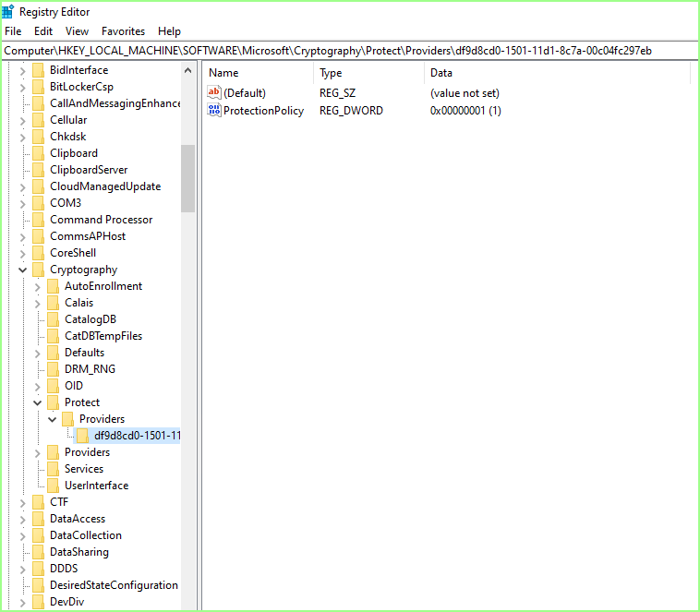
Task: Collapse the Protect key
Action: pos(38,403)
